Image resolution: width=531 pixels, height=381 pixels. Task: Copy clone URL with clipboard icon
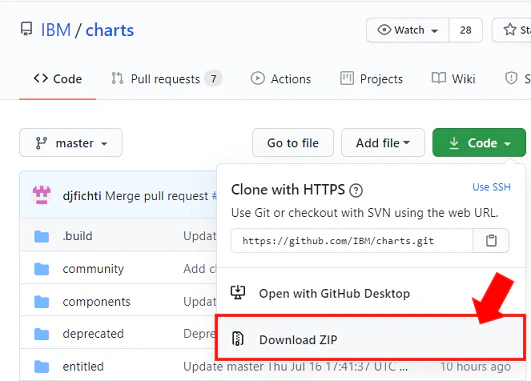[491, 241]
